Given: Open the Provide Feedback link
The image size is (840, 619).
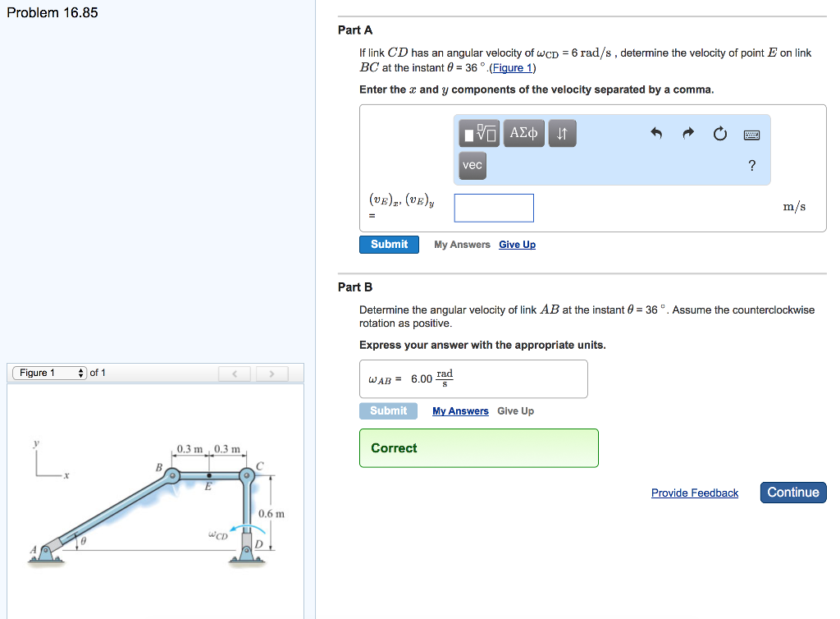Looking at the screenshot, I should pos(694,493).
